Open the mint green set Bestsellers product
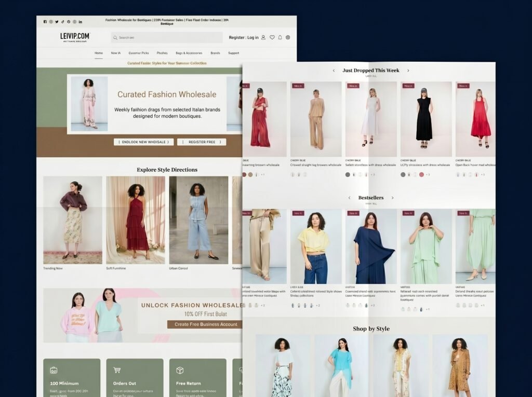The height and width of the screenshot is (397, 532). [426, 247]
